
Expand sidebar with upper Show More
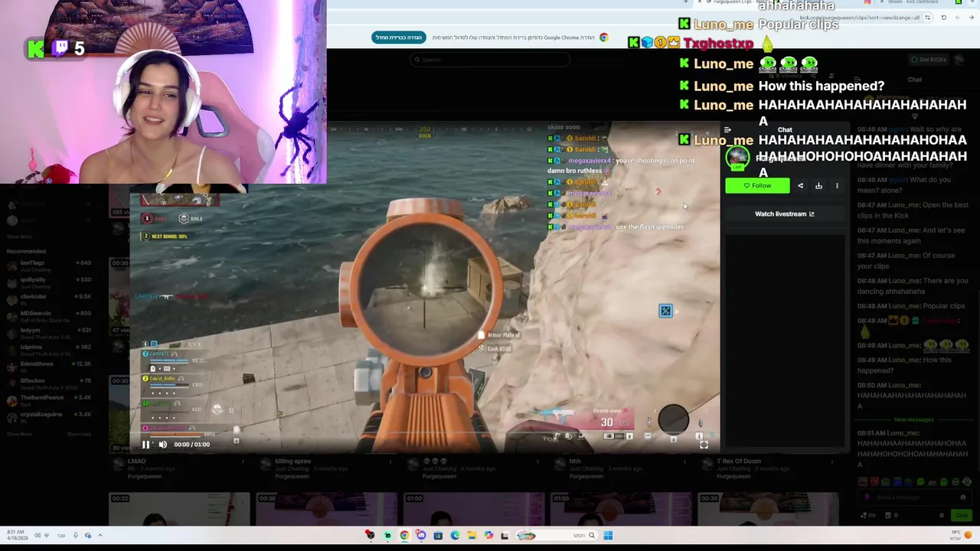[x=19, y=237]
